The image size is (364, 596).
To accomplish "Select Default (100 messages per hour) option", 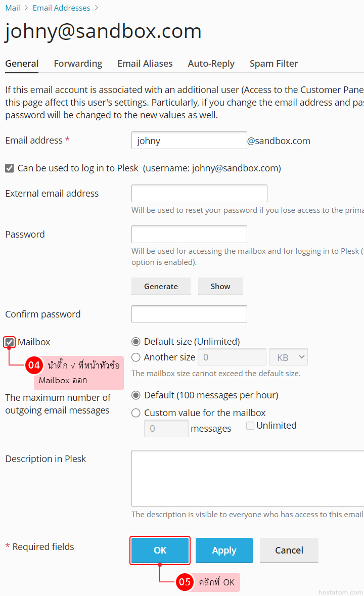I will 136,395.
